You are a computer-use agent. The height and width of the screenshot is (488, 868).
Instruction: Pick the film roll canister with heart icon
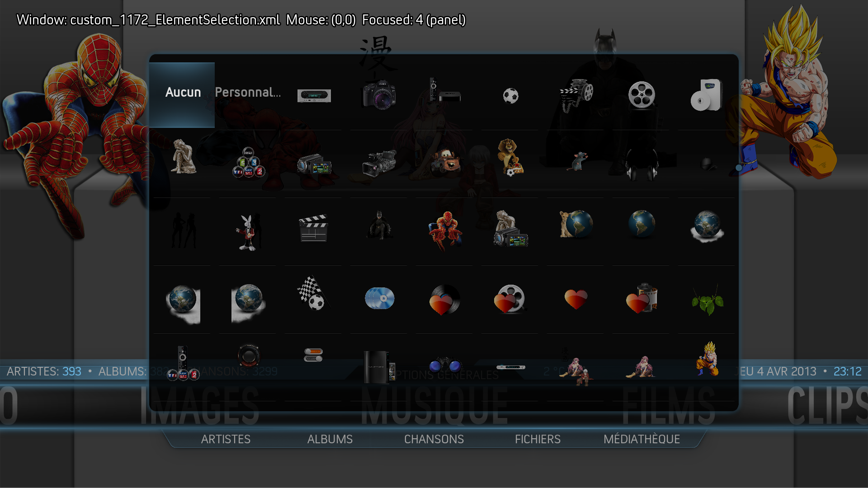(642, 298)
